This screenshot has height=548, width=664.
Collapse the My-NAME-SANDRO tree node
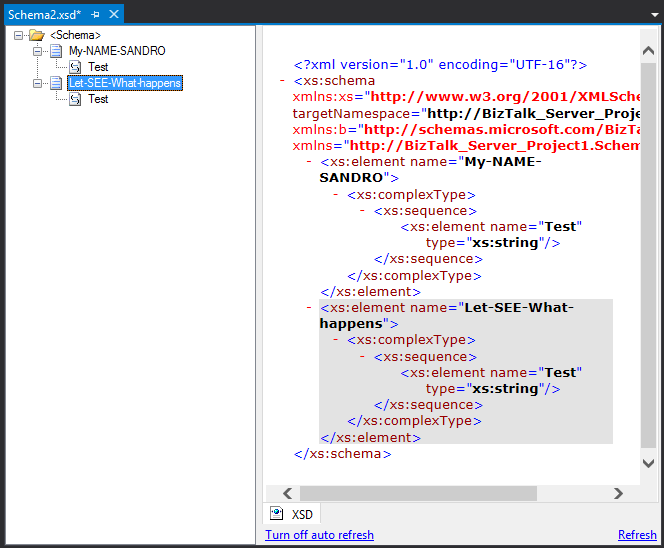click(x=38, y=51)
